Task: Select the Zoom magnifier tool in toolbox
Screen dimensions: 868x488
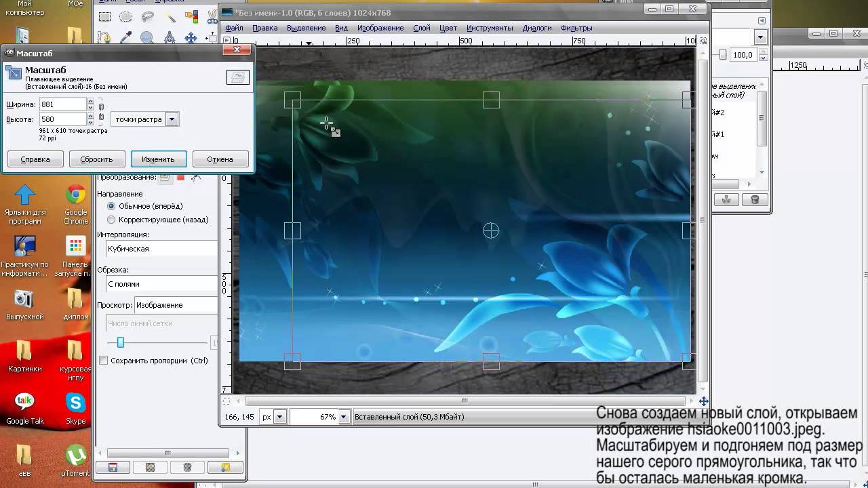Action: [148, 37]
